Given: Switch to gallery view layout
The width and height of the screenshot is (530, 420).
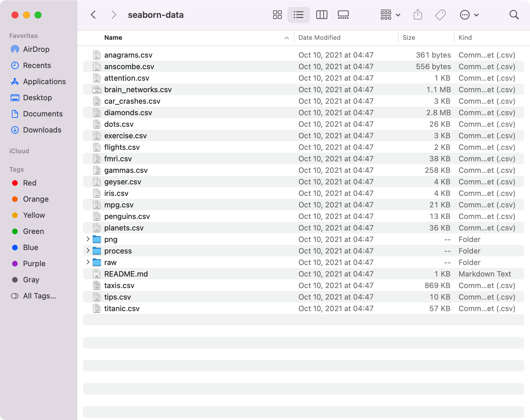Looking at the screenshot, I should (x=343, y=14).
